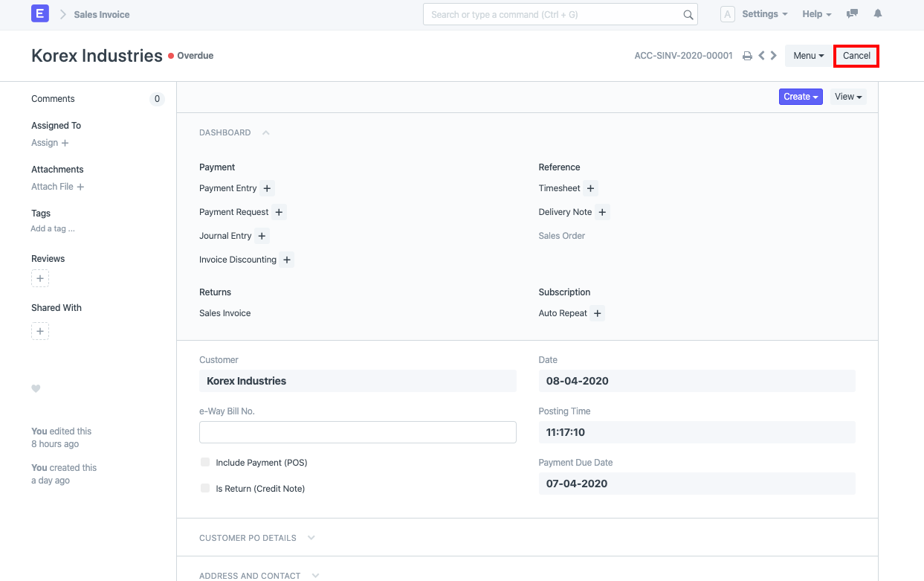Open the Create dropdown button
Screen dimensions: 924x581
tap(801, 97)
